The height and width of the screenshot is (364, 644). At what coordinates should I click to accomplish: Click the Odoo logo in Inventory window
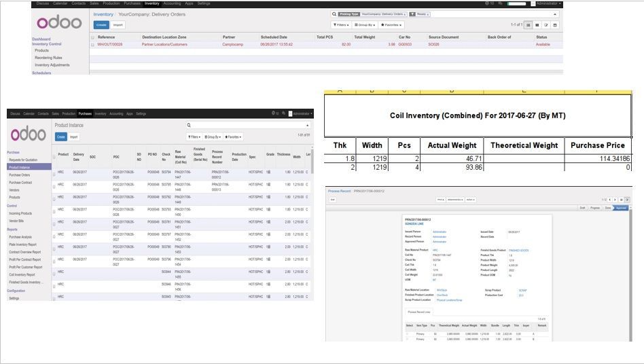click(x=59, y=22)
